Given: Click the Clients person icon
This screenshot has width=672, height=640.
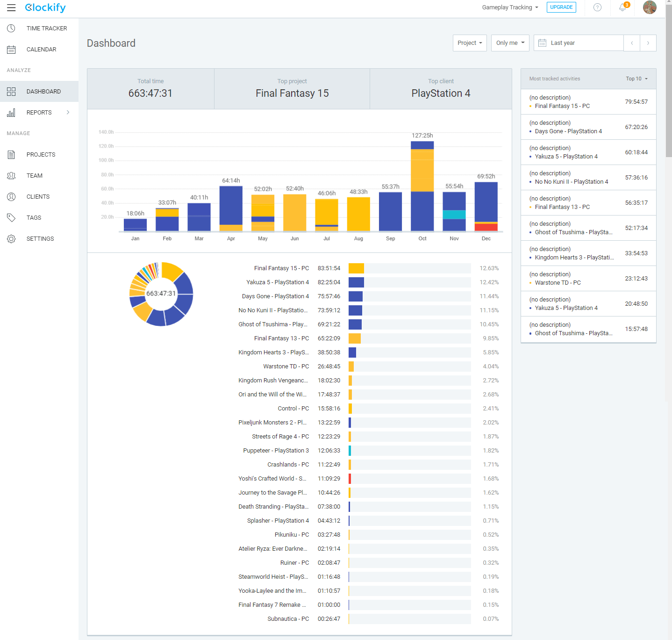Looking at the screenshot, I should pyautogui.click(x=11, y=197).
